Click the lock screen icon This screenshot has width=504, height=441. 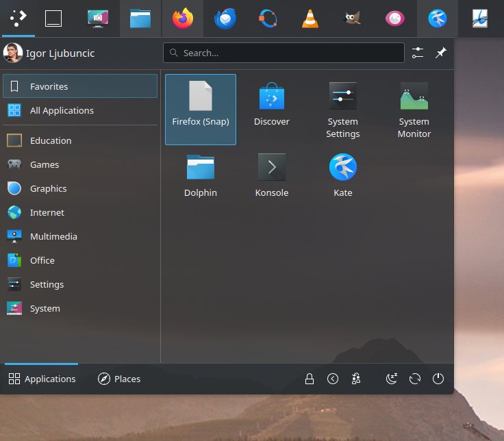310,379
